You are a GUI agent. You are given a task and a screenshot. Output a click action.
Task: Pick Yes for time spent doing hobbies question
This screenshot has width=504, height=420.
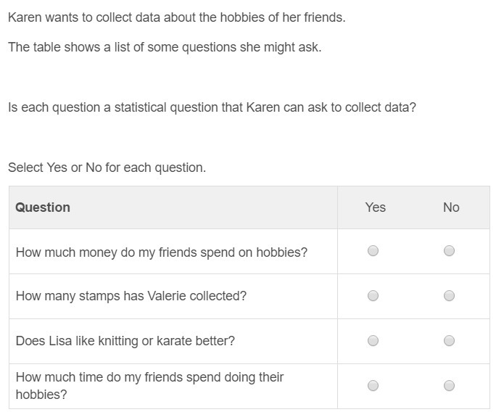click(373, 386)
